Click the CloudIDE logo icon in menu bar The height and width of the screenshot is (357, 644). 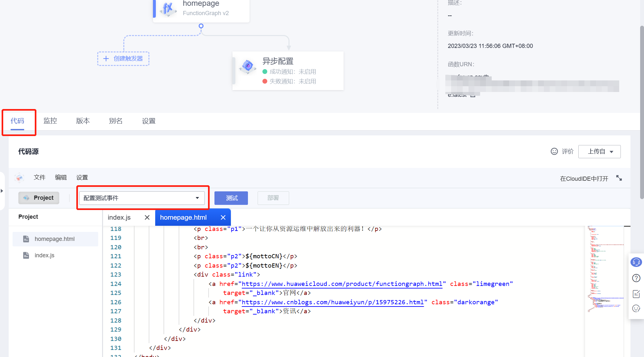[20, 178]
